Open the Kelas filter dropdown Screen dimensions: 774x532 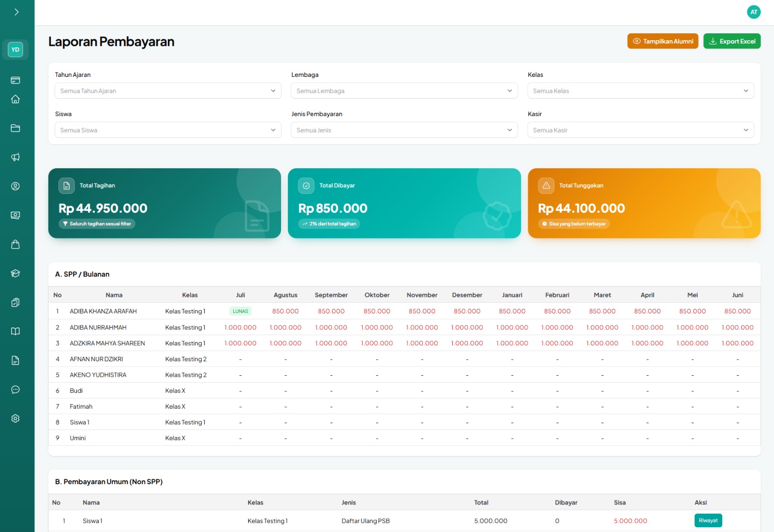pos(640,90)
